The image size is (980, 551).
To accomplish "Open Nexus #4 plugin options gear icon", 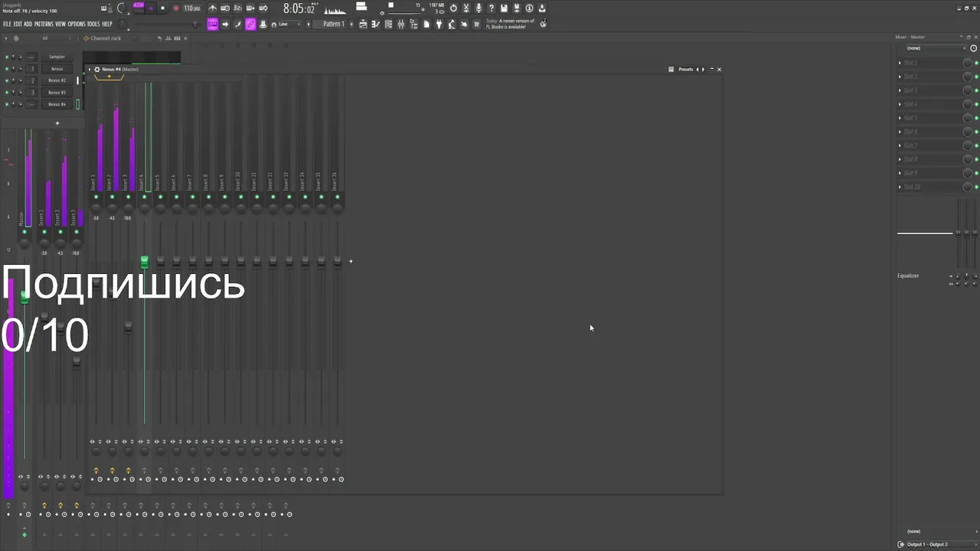I will (x=97, y=70).
